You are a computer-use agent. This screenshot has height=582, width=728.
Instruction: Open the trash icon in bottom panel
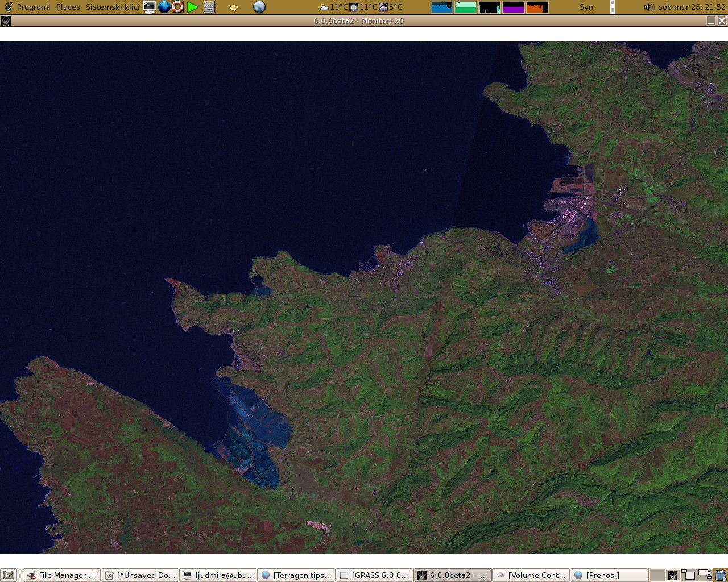[x=721, y=575]
